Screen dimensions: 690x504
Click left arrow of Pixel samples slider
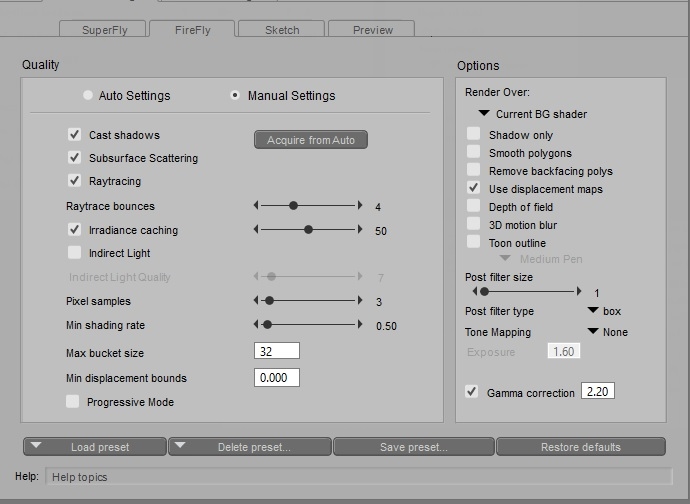[x=256, y=300]
